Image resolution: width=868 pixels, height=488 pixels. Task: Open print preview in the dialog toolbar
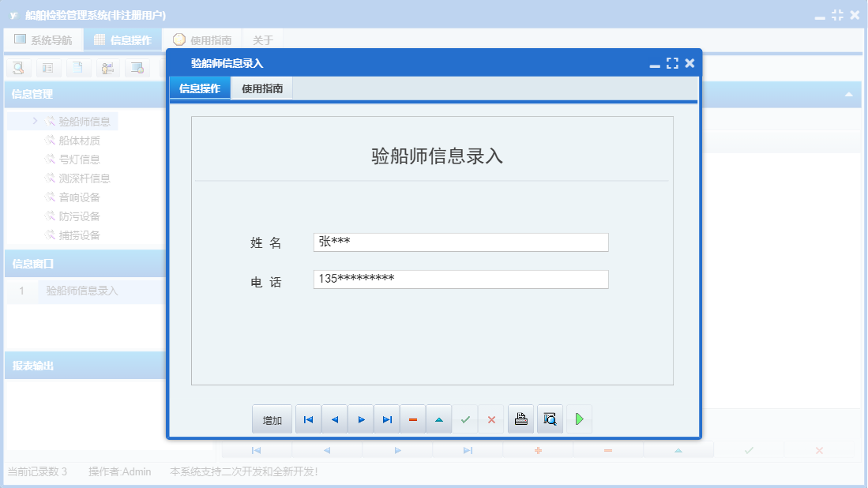pyautogui.click(x=550, y=419)
